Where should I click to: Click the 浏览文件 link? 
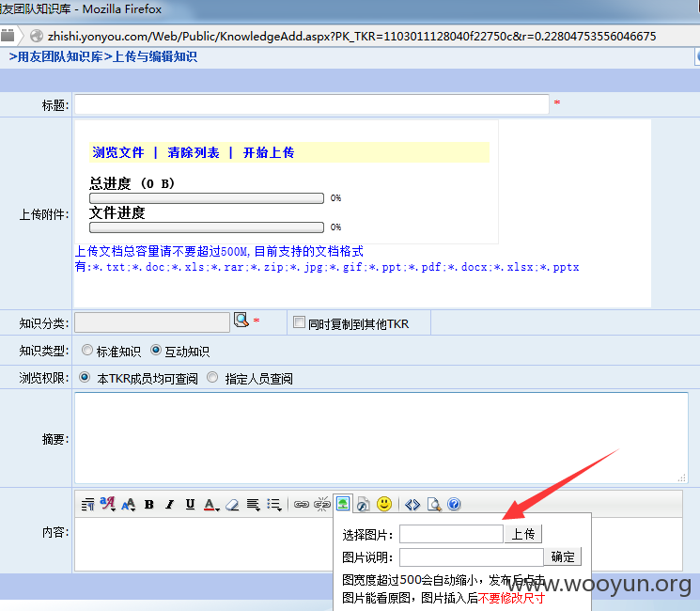click(x=118, y=152)
